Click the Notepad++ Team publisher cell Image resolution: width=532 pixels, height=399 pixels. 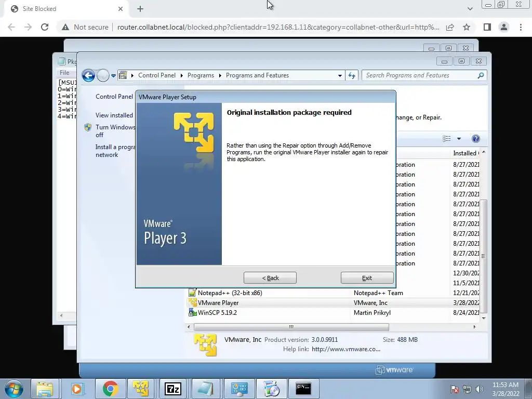pyautogui.click(x=378, y=293)
